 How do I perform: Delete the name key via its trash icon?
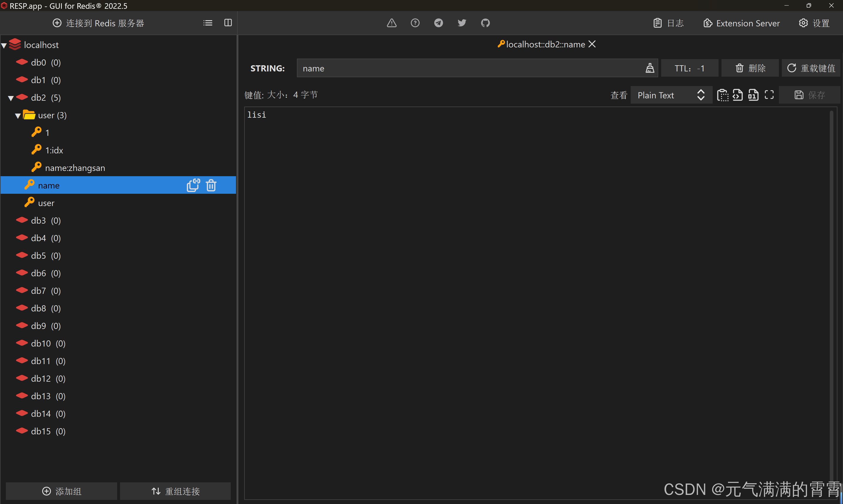click(211, 186)
